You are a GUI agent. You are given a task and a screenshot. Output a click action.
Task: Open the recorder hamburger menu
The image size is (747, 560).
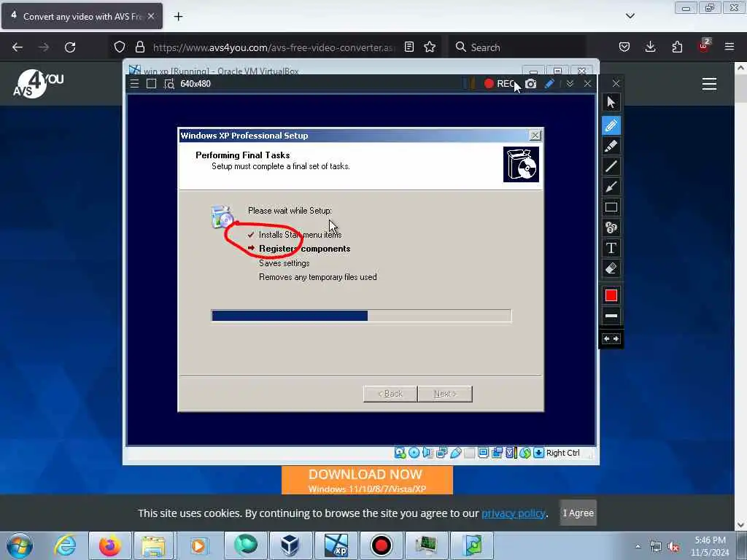point(135,84)
